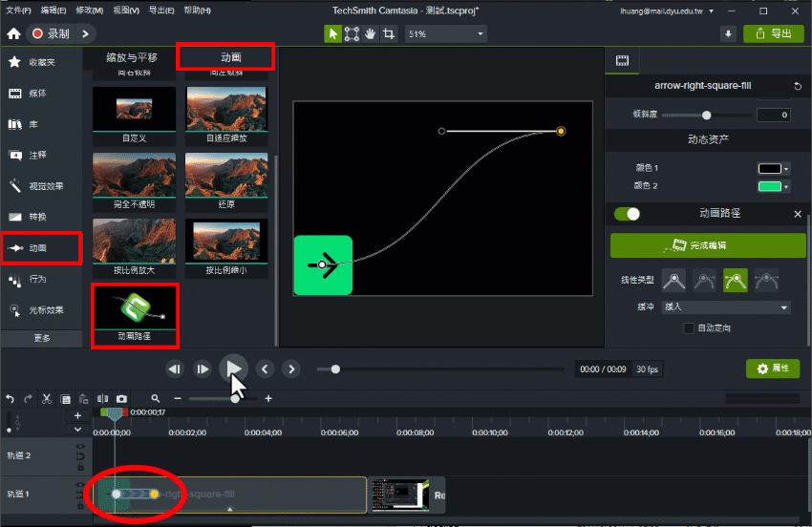Select the canvas transform handles tool
812x527 pixels.
[352, 34]
